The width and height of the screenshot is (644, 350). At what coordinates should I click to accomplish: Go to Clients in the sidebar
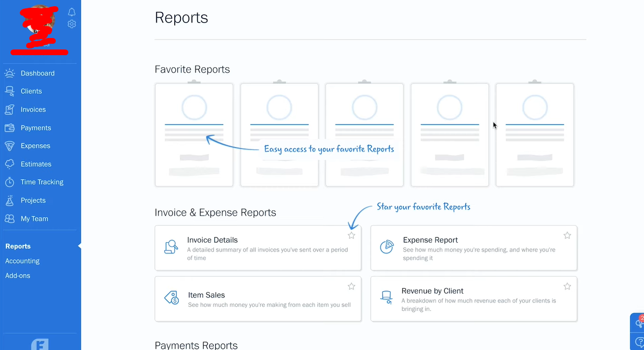coord(31,91)
